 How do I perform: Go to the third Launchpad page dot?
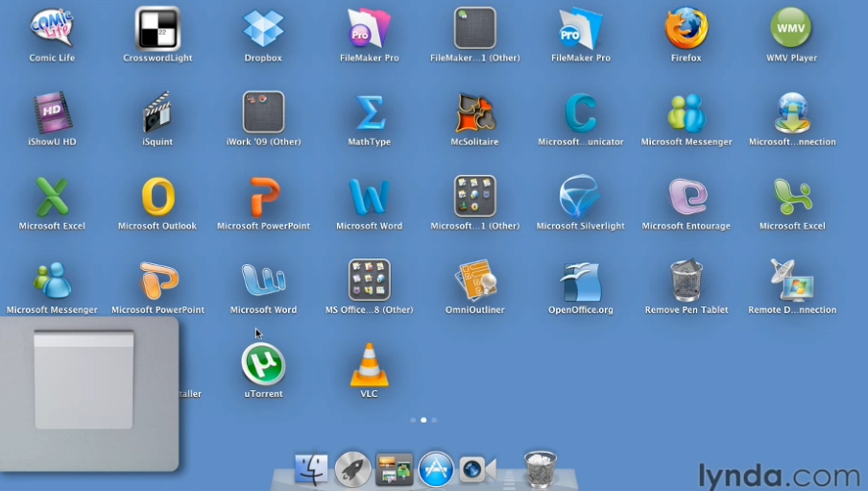434,420
